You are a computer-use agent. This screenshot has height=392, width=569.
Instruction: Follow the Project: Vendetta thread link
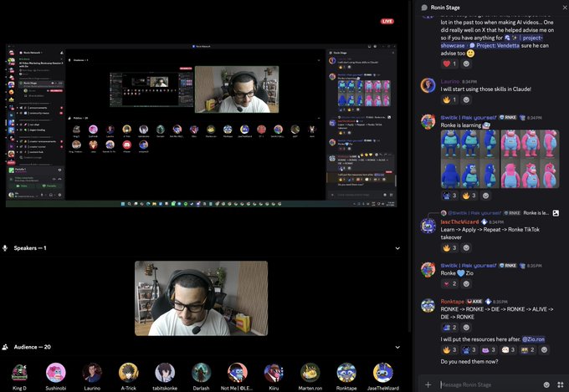coord(494,46)
